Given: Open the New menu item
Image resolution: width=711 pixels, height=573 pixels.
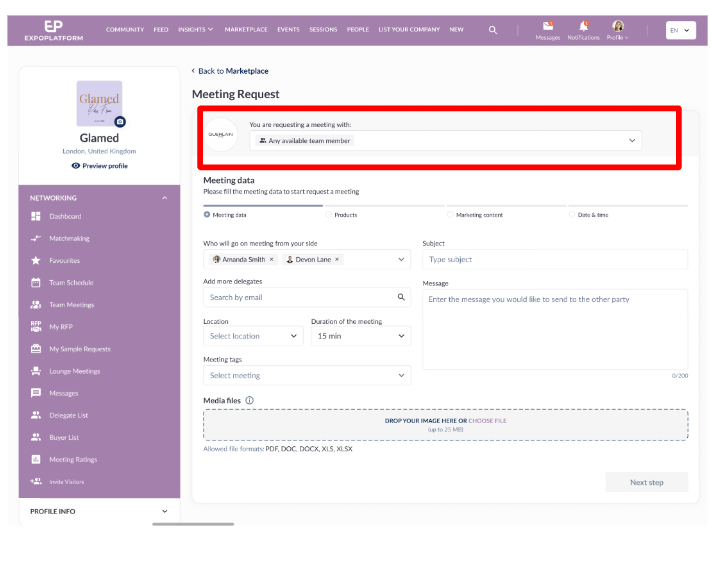Looking at the screenshot, I should 456,29.
